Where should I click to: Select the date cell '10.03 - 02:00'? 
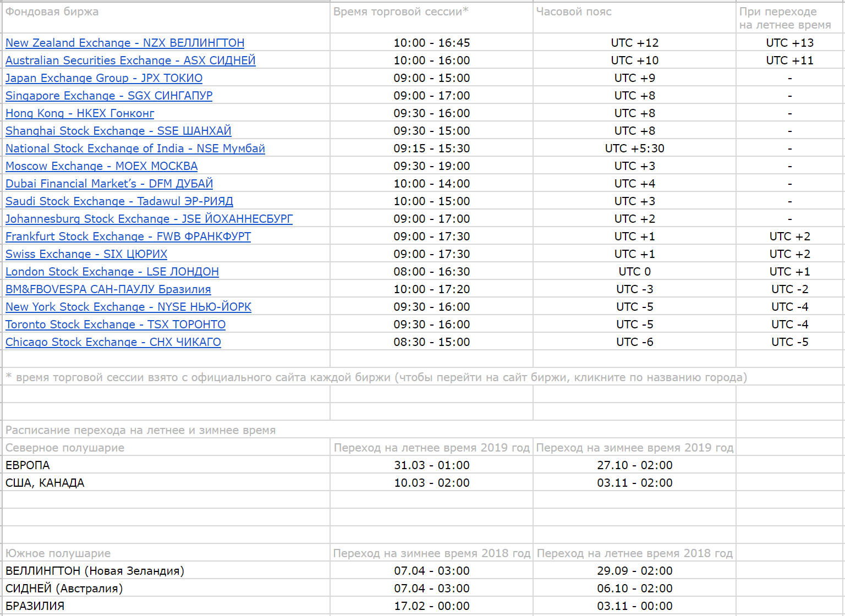pos(432,483)
